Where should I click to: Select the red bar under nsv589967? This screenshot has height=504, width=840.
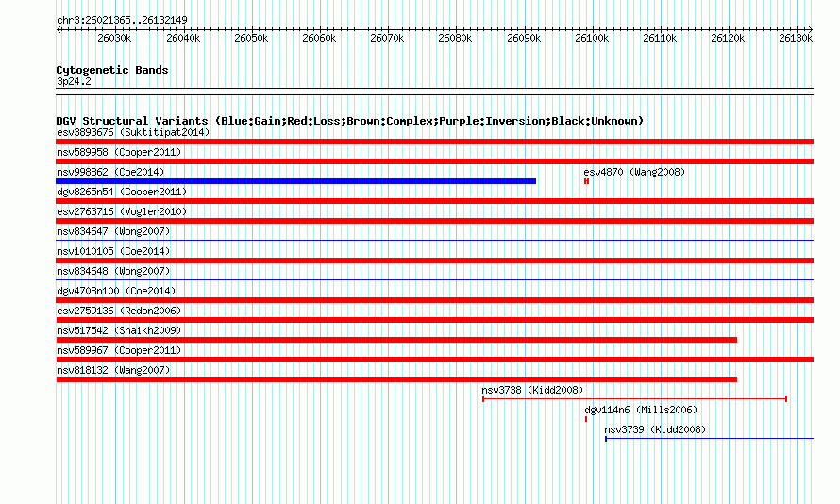tap(434, 360)
